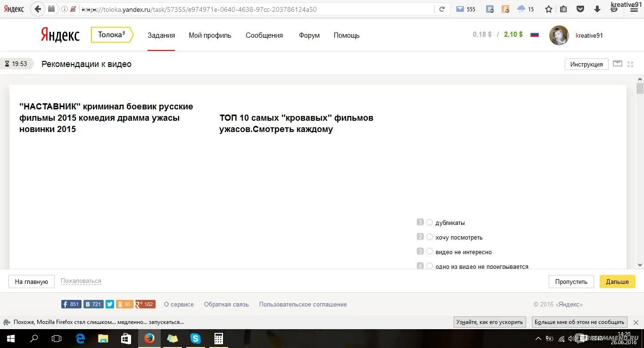
Task: Click the Facebook counter icon showing 851
Action: pyautogui.click(x=71, y=304)
